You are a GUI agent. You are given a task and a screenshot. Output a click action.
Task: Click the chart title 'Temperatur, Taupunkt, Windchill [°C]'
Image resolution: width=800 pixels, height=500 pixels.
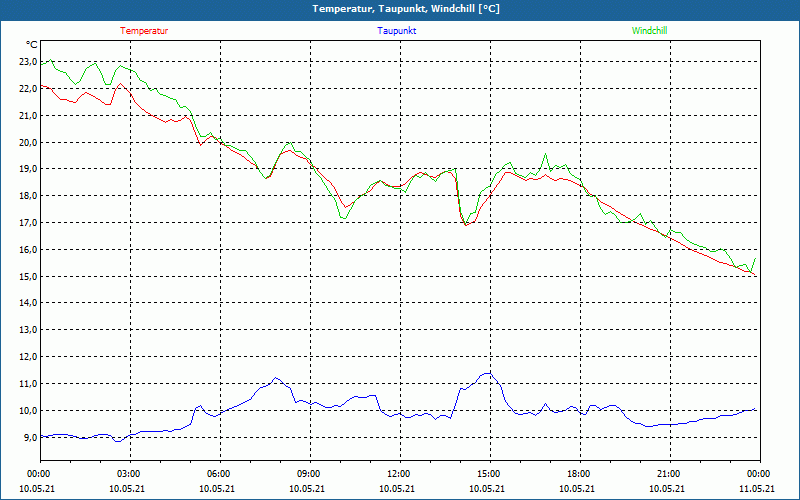click(x=406, y=9)
